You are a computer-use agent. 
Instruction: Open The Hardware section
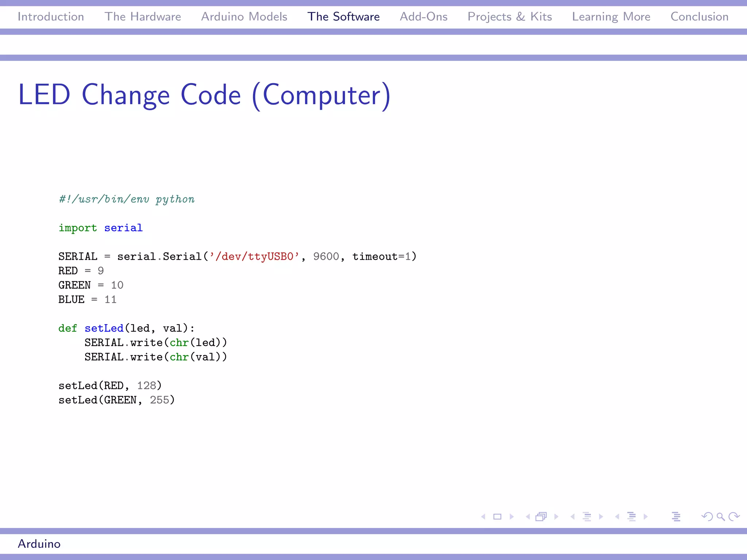coord(143,17)
